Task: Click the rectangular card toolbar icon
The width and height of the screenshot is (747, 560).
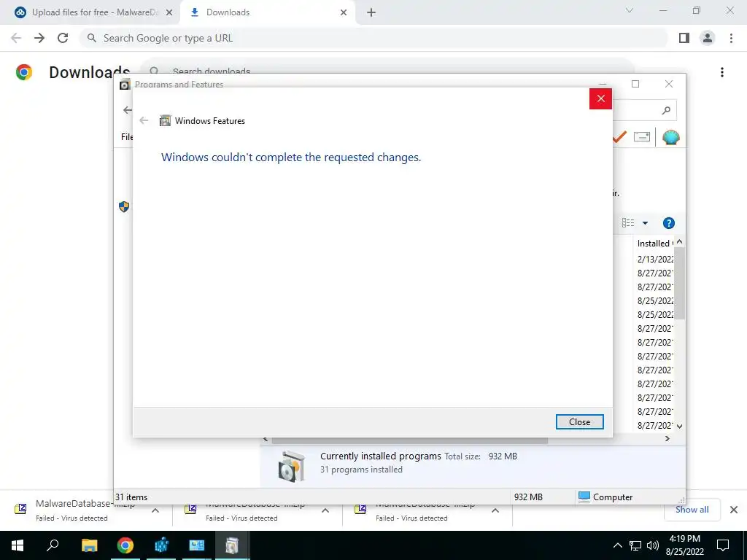Action: coord(642,137)
